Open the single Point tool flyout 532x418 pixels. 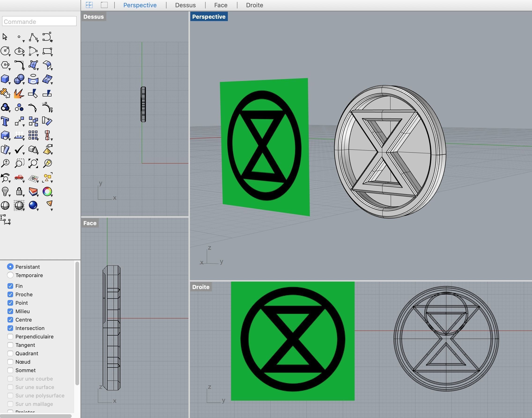(x=23, y=41)
